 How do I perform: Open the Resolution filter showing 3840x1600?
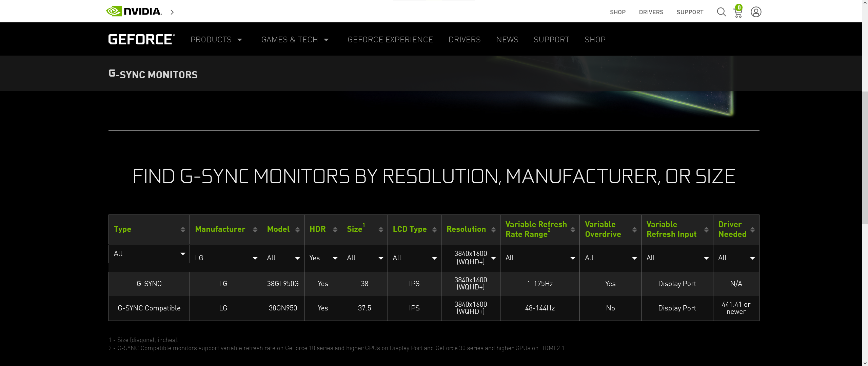471,258
